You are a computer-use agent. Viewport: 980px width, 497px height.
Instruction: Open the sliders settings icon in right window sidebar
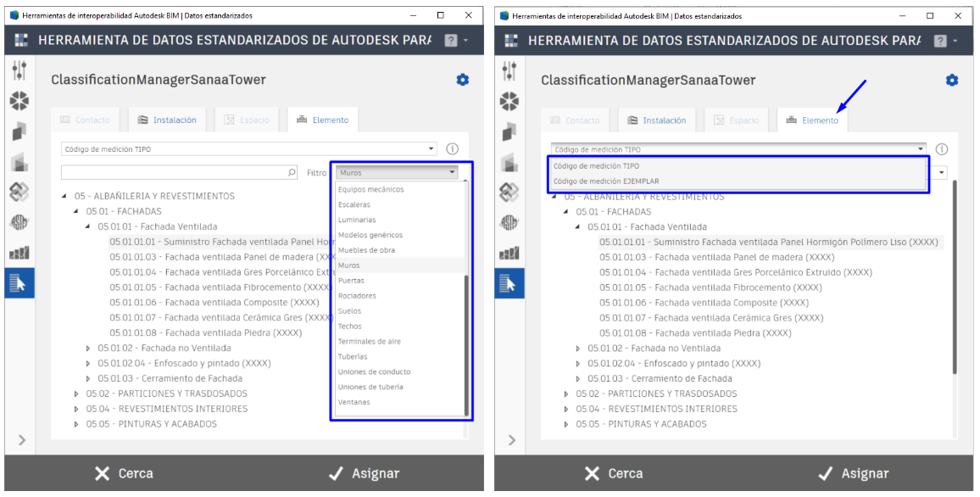point(509,70)
